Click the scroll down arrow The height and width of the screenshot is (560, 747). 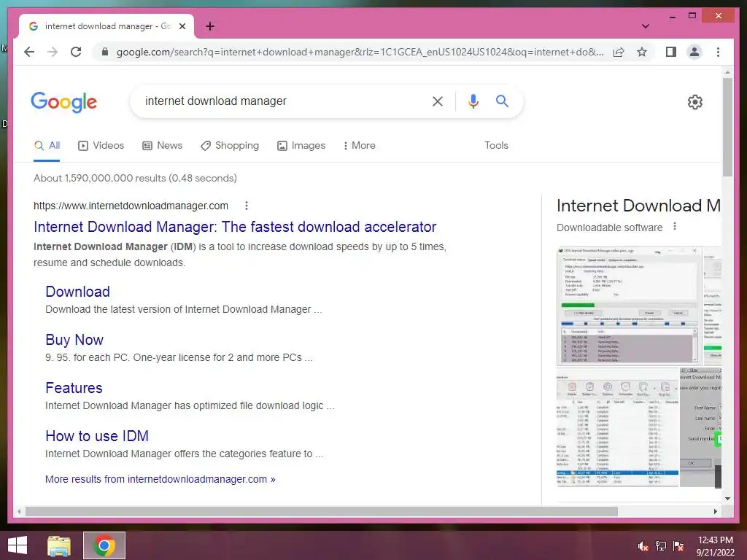click(x=727, y=499)
